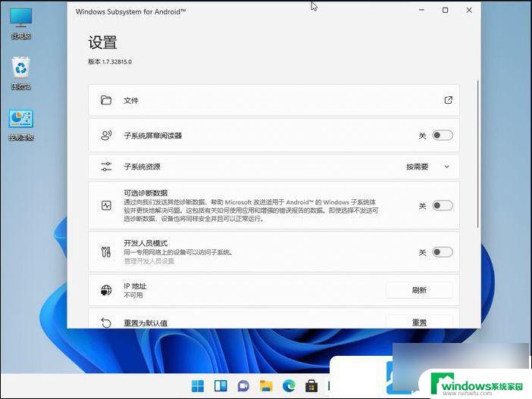Viewport: 532px width, 399px height.
Task: Open the 管理开发人员设置 link
Action: pos(149,261)
